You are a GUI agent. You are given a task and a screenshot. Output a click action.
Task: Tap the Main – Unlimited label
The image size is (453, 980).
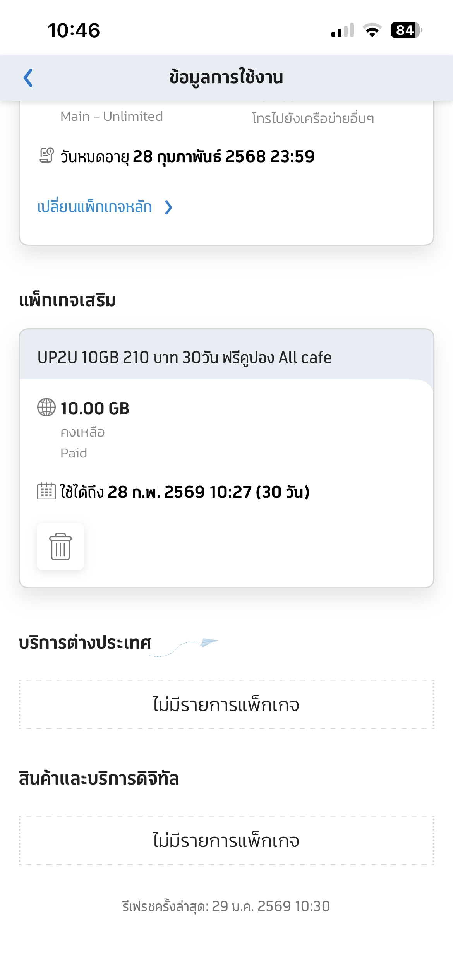[112, 117]
